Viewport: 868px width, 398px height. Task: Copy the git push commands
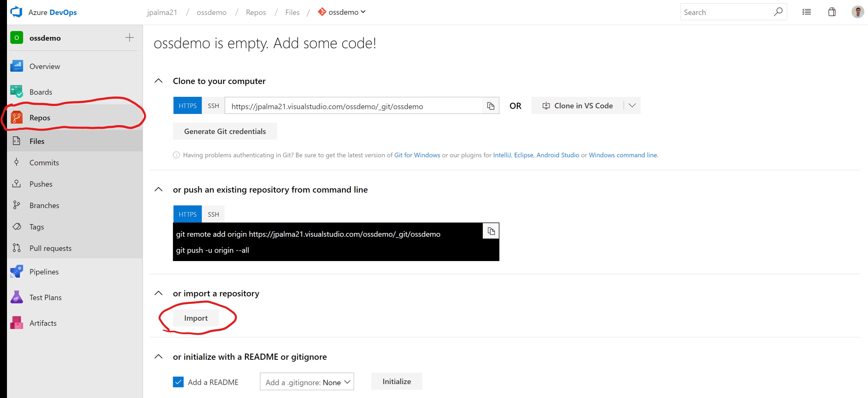[x=491, y=231]
